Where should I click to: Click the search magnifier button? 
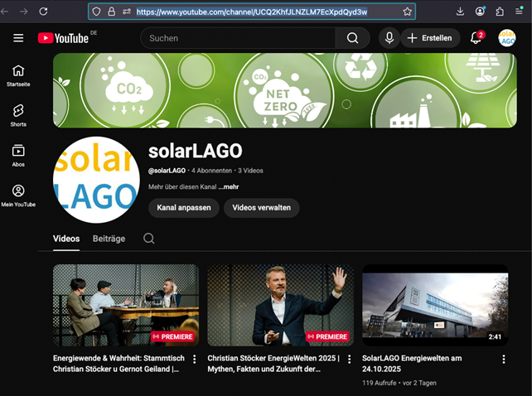point(353,38)
